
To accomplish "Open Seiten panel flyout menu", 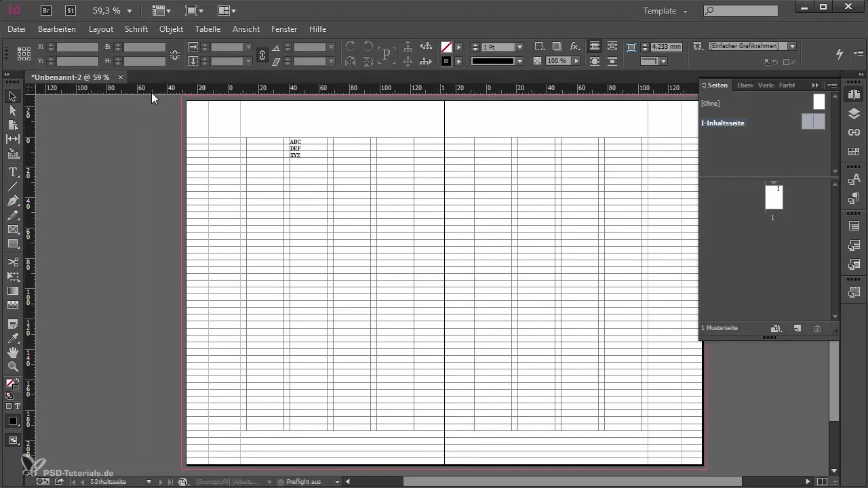I will pyautogui.click(x=833, y=85).
